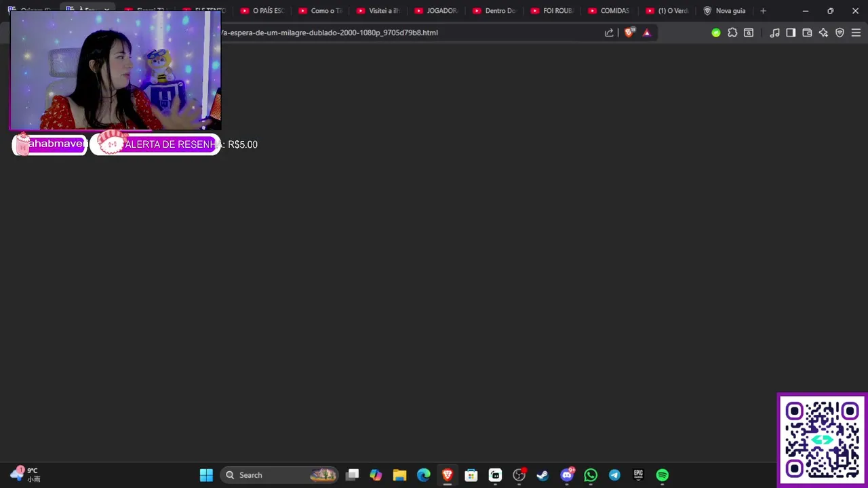868x488 pixels.
Task: Click the "R$5.00" amount text
Action: click(243, 144)
